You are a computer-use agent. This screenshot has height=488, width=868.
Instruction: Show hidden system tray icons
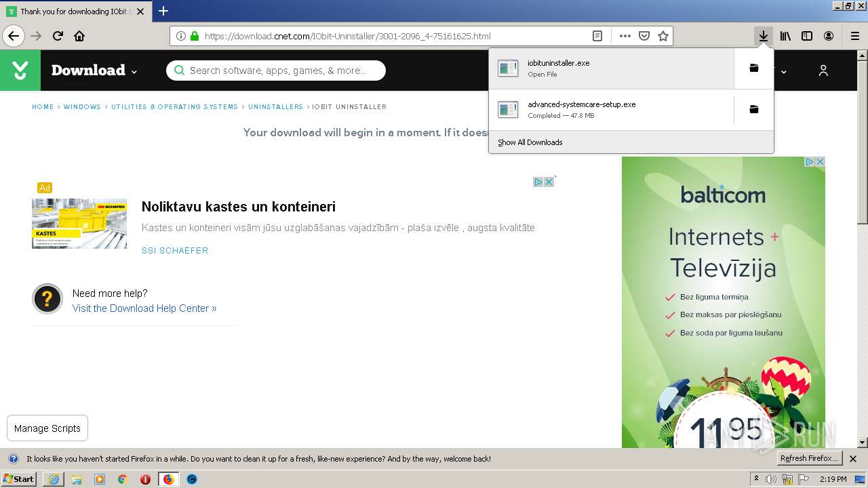757,479
